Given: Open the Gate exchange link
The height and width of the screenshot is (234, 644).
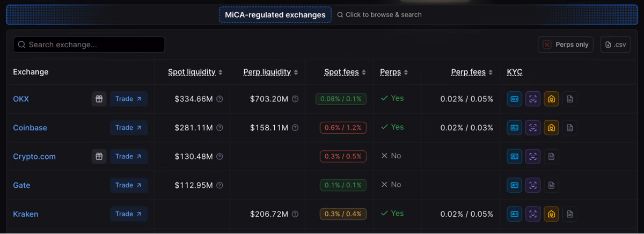Looking at the screenshot, I should pos(21,185).
